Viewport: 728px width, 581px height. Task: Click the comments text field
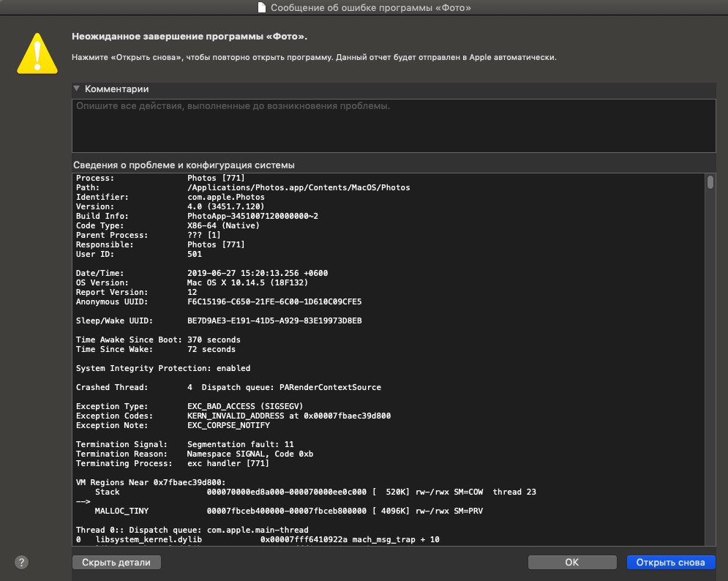(394, 125)
